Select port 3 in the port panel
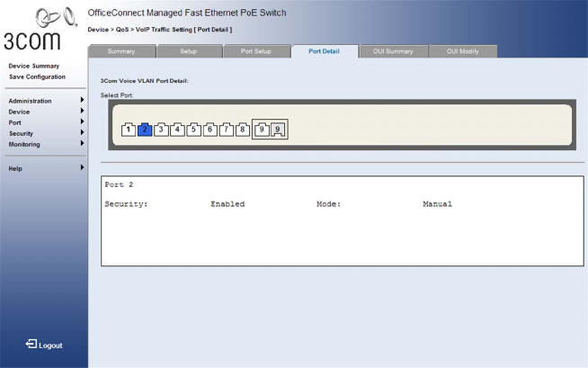Screen dimensions: 588x368 pos(161,130)
